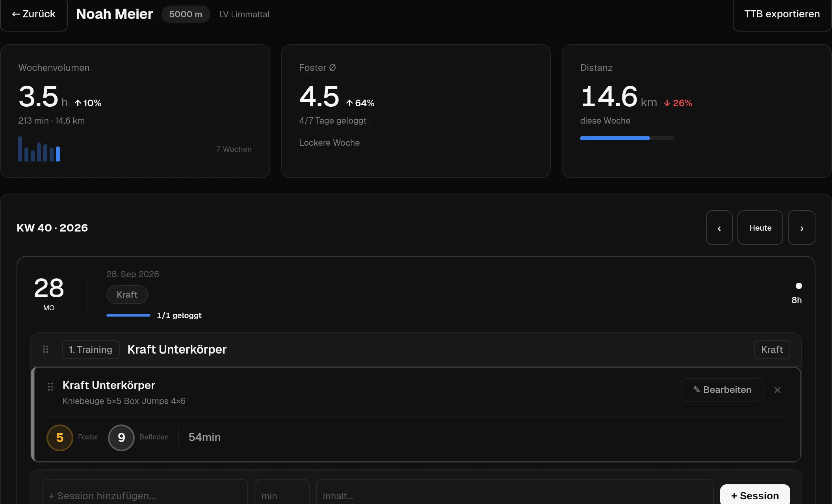The width and height of the screenshot is (832, 504).
Task: Grab the drag handle of Kraft Unterkörper session
Action: point(50,387)
